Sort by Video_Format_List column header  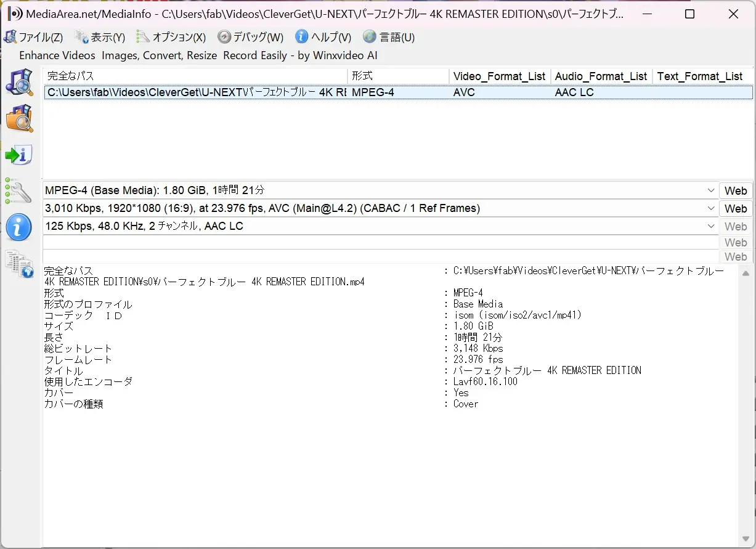click(500, 76)
